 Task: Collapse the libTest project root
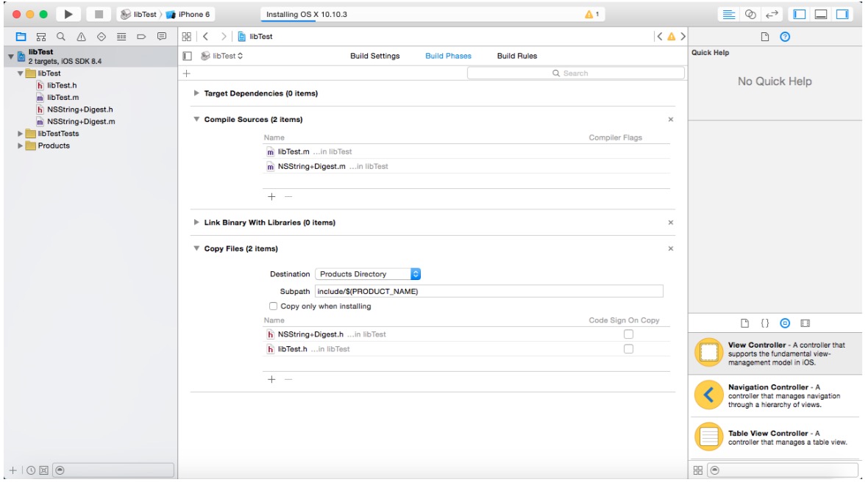pyautogui.click(x=10, y=57)
